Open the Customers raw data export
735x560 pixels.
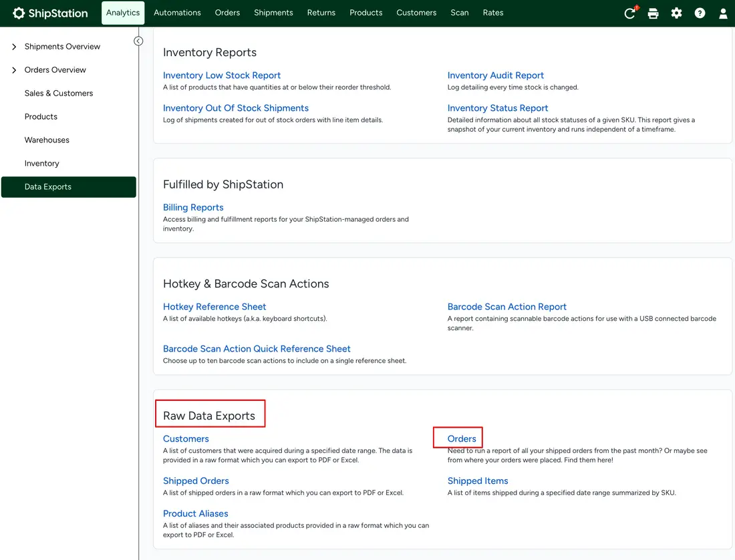[x=186, y=439]
